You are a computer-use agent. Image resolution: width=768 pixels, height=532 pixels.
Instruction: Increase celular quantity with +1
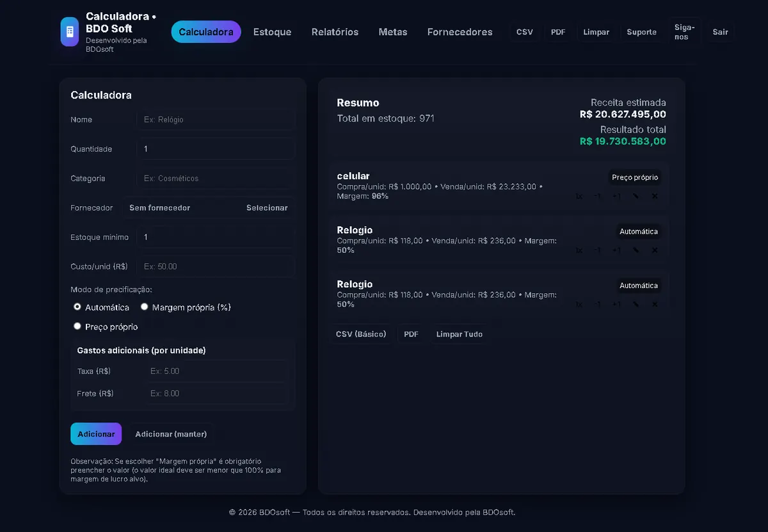(616, 197)
